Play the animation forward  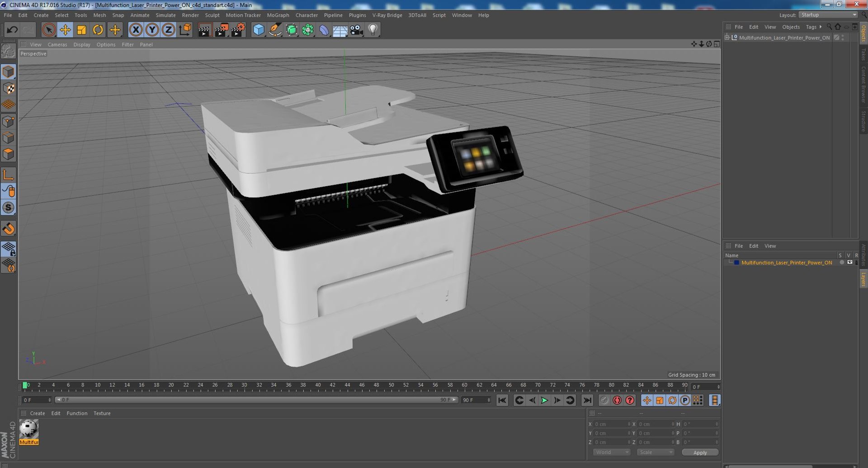point(544,400)
